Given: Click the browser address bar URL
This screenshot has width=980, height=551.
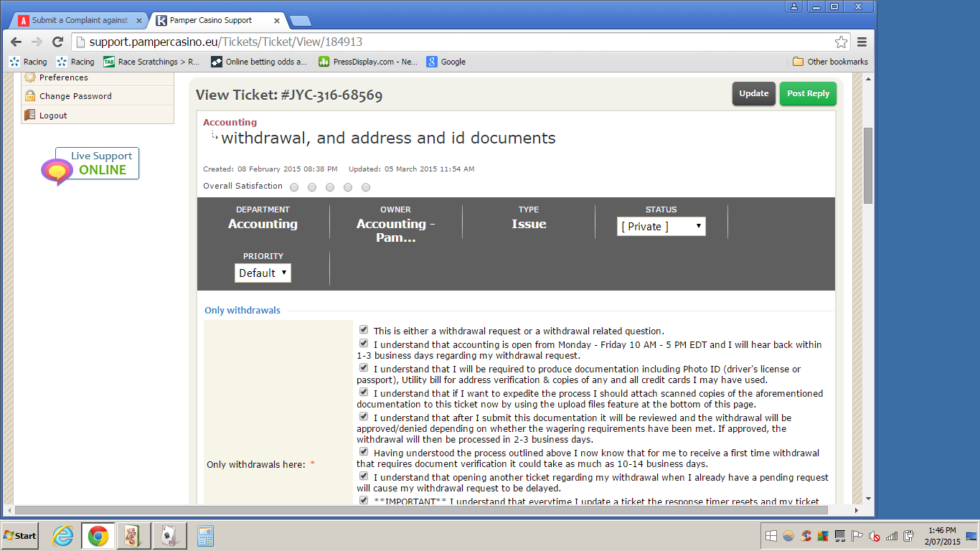Looking at the screenshot, I should point(226,42).
